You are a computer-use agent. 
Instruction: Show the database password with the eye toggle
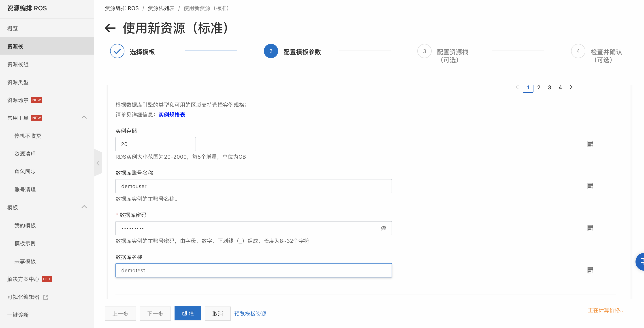[383, 228]
